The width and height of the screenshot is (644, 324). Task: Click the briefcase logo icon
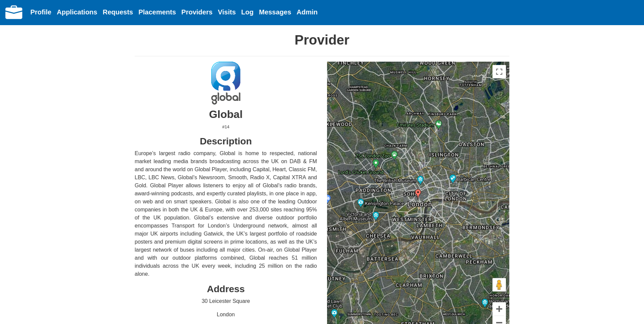coord(14,12)
